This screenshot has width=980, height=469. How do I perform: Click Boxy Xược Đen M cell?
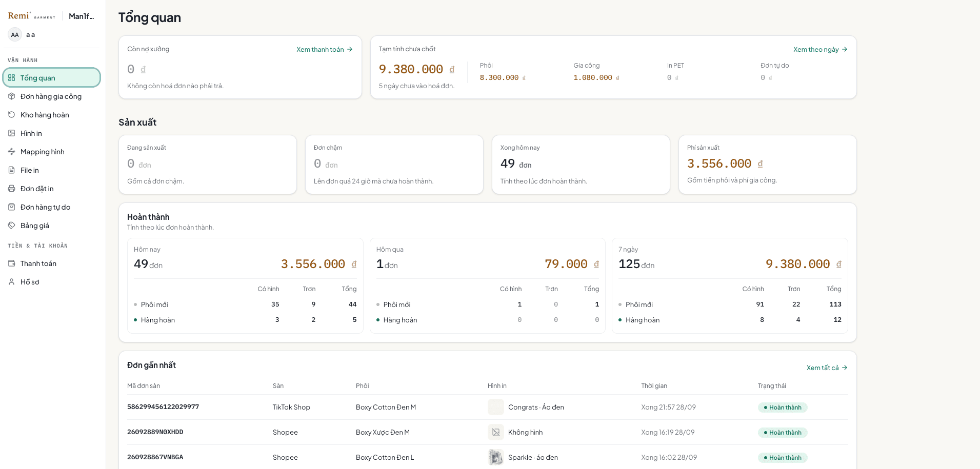click(383, 432)
